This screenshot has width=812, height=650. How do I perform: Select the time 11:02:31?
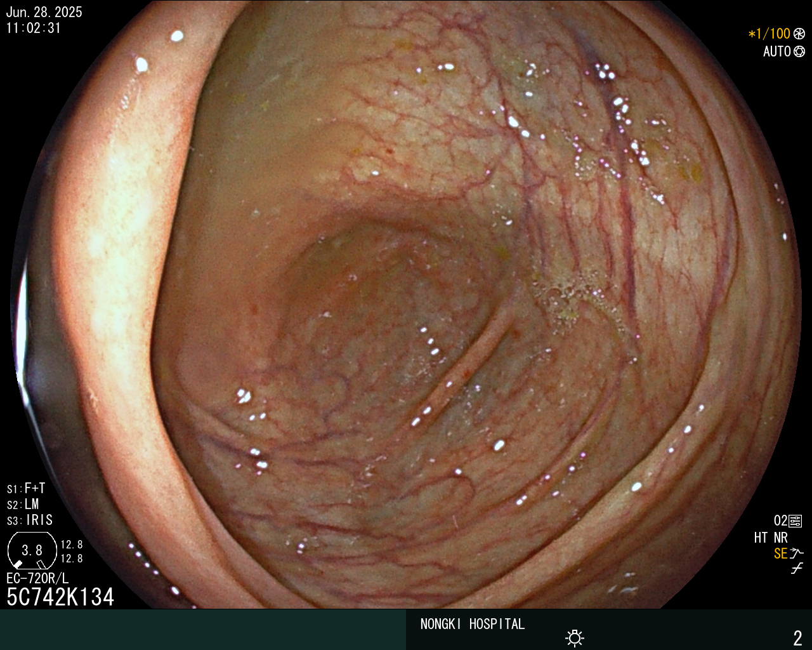pyautogui.click(x=34, y=28)
